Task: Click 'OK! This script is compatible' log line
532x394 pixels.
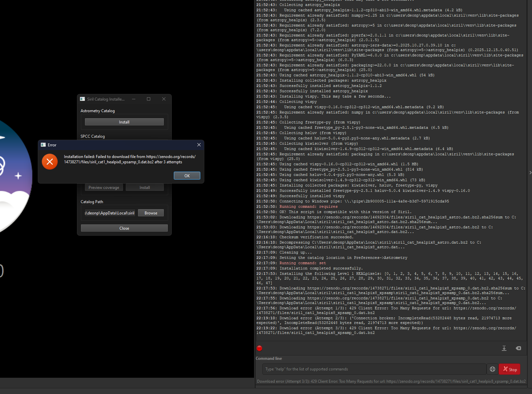Action: tap(334, 212)
